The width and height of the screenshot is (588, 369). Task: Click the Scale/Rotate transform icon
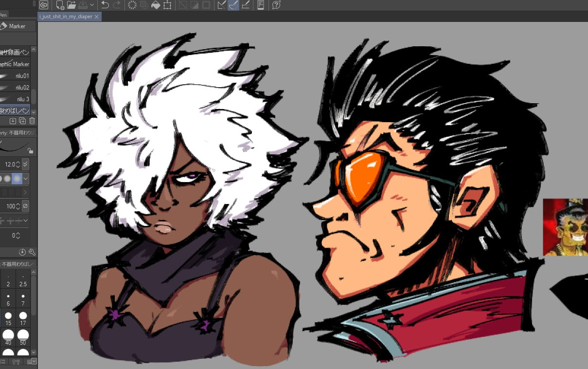(167, 5)
